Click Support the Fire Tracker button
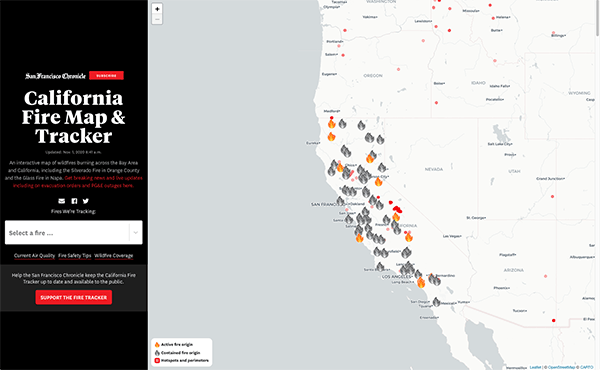Image resolution: width=600 pixels, height=370 pixels. [x=73, y=297]
